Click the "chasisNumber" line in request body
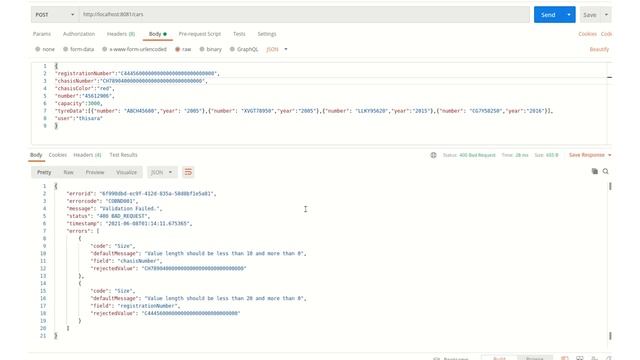 [x=131, y=81]
